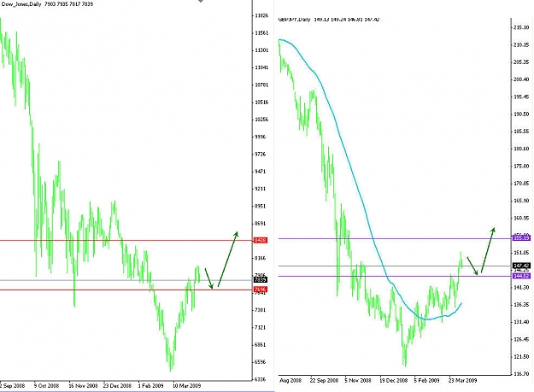Screen dimensions: 534x392
Task: Click the 10 Mar 2009 date label
Action: (x=186, y=385)
